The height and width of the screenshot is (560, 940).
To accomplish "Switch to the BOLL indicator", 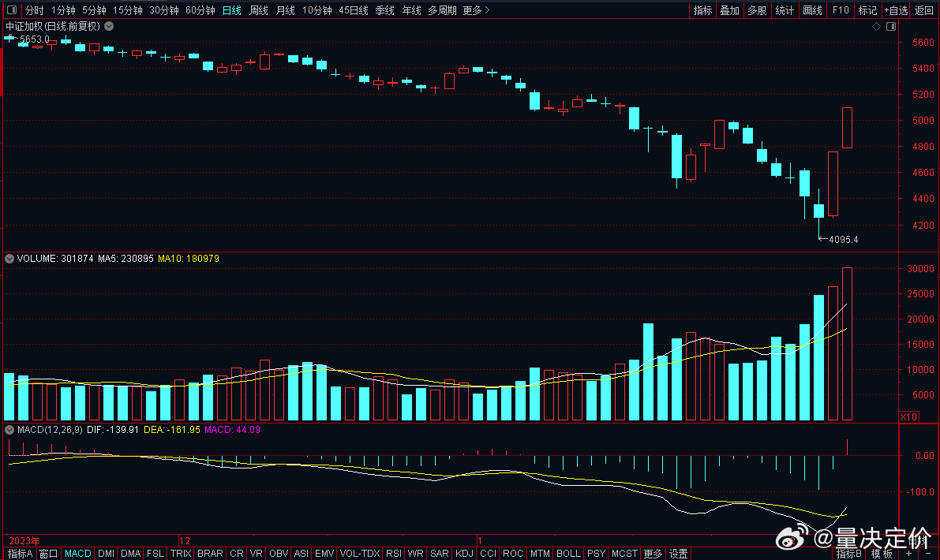I will (568, 554).
